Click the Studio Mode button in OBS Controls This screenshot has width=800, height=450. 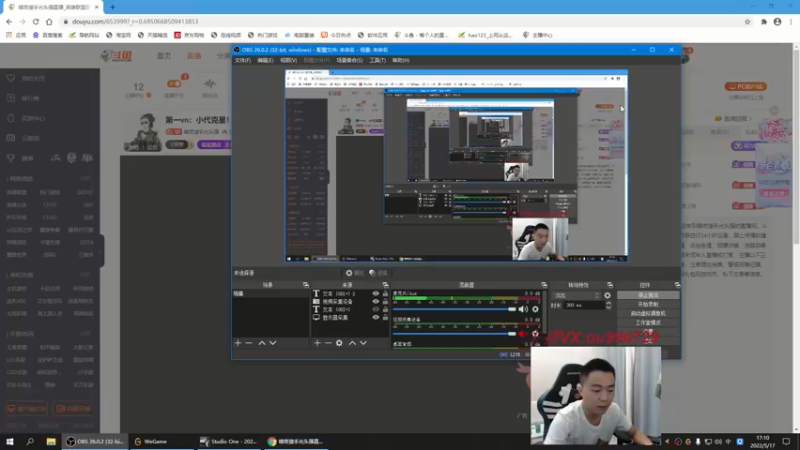click(x=648, y=323)
